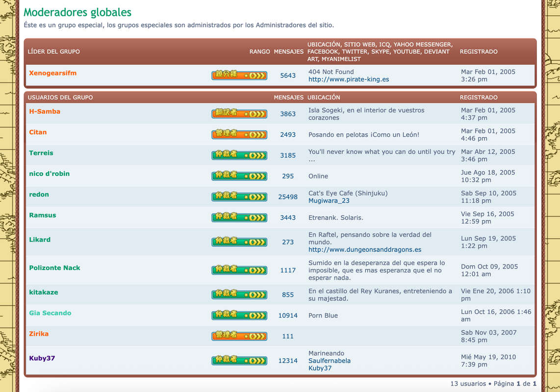Open Likard's profile page
This screenshot has height=392, width=560.
tap(40, 240)
